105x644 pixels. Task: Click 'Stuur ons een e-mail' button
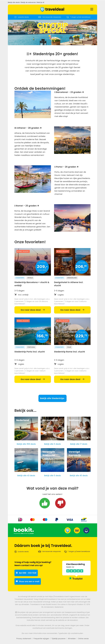[28, 581]
